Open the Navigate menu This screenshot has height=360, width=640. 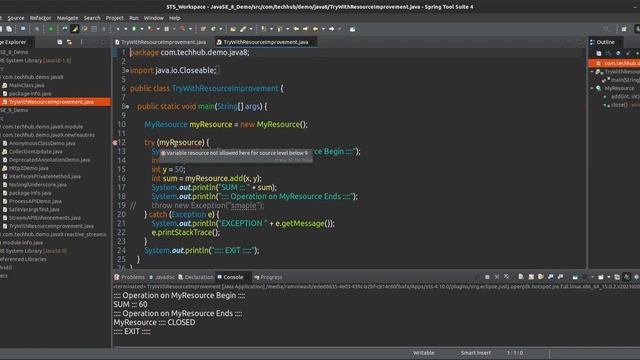67,18
